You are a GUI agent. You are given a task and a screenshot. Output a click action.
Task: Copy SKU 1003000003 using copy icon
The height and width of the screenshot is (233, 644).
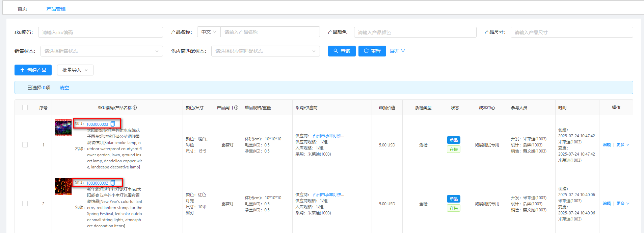[113, 124]
